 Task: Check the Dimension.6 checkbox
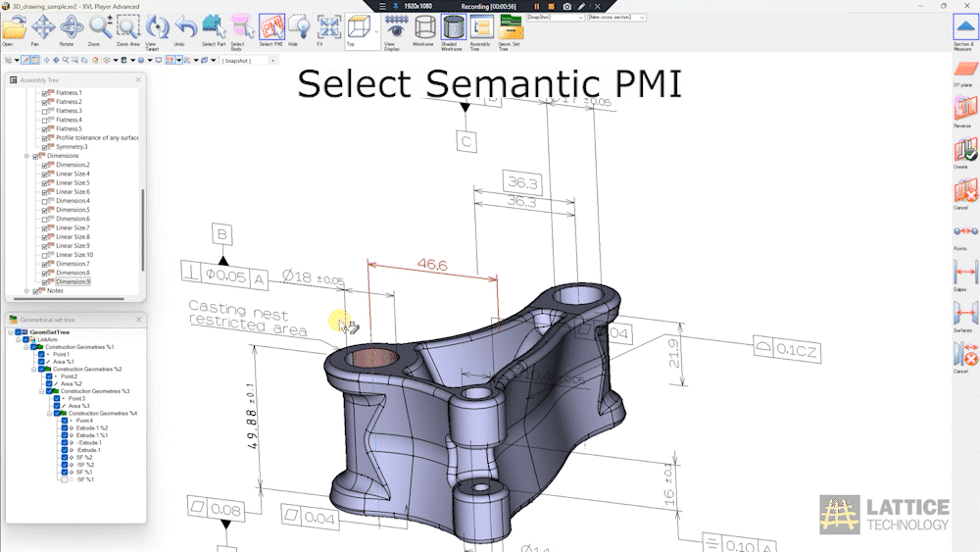44,220
